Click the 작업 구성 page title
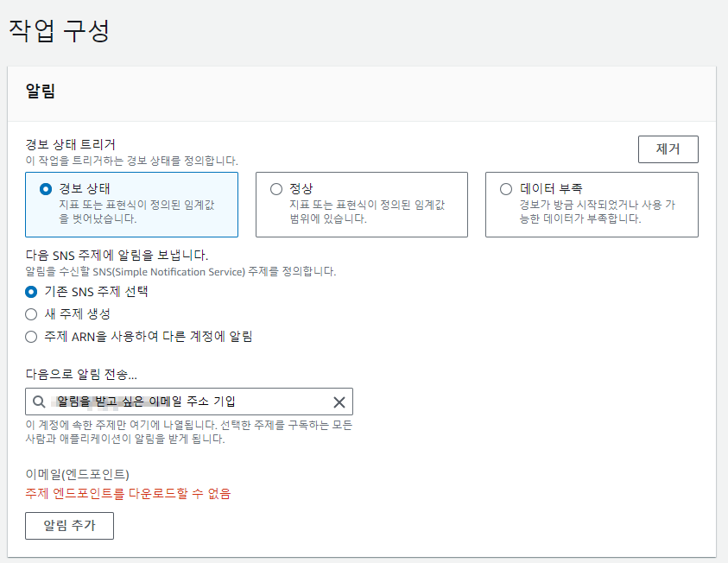The height and width of the screenshot is (563, 728). 59,31
